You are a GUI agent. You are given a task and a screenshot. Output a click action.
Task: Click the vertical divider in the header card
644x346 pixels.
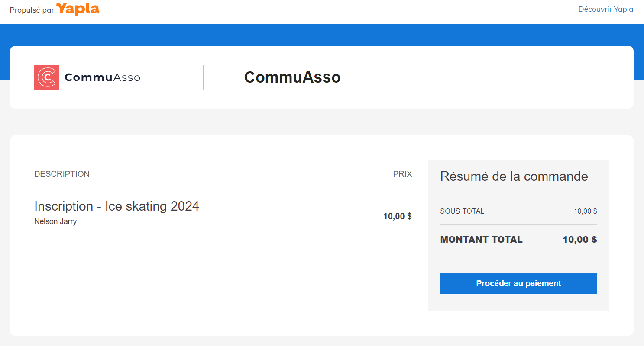[x=203, y=77]
